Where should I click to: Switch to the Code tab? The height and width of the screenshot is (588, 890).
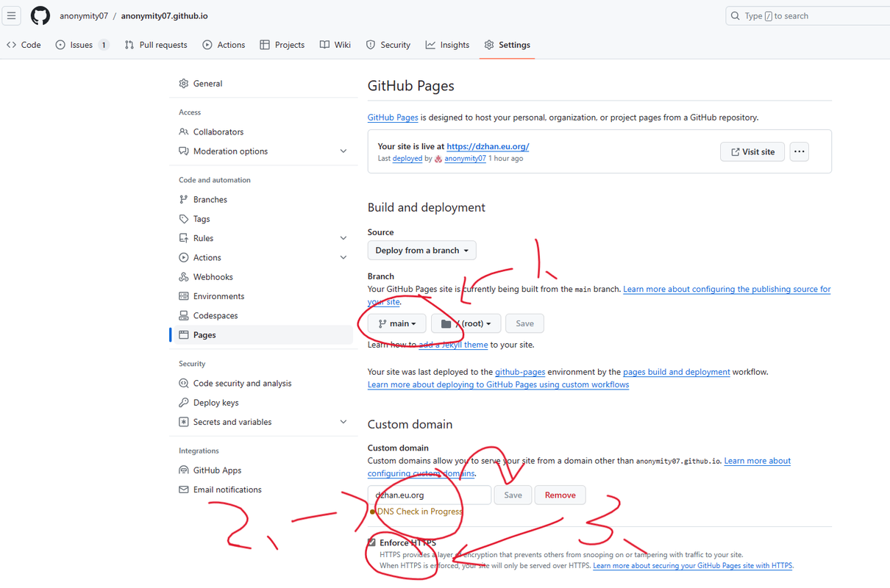[x=24, y=45]
